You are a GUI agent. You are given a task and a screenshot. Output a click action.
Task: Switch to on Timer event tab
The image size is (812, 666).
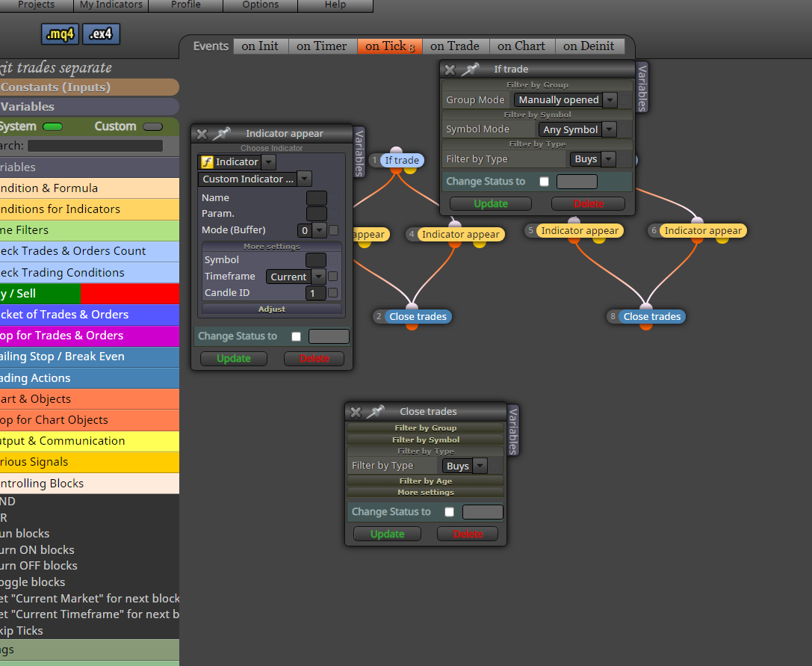[322, 46]
